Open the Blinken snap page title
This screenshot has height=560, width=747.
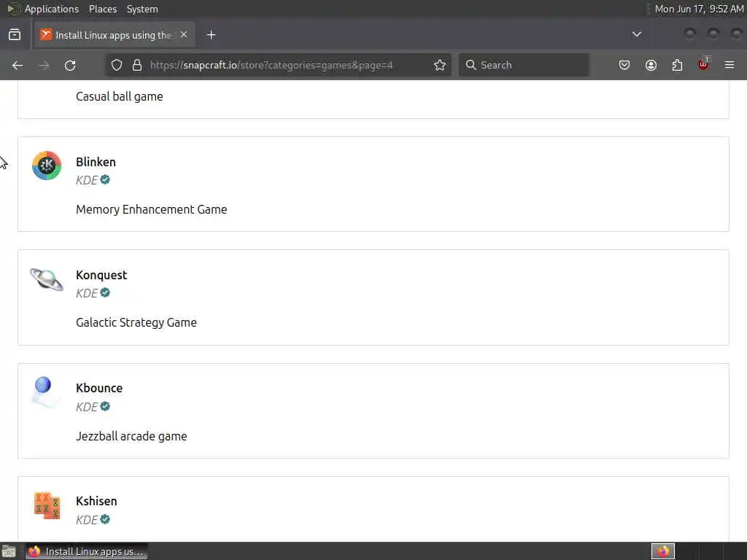point(96,162)
